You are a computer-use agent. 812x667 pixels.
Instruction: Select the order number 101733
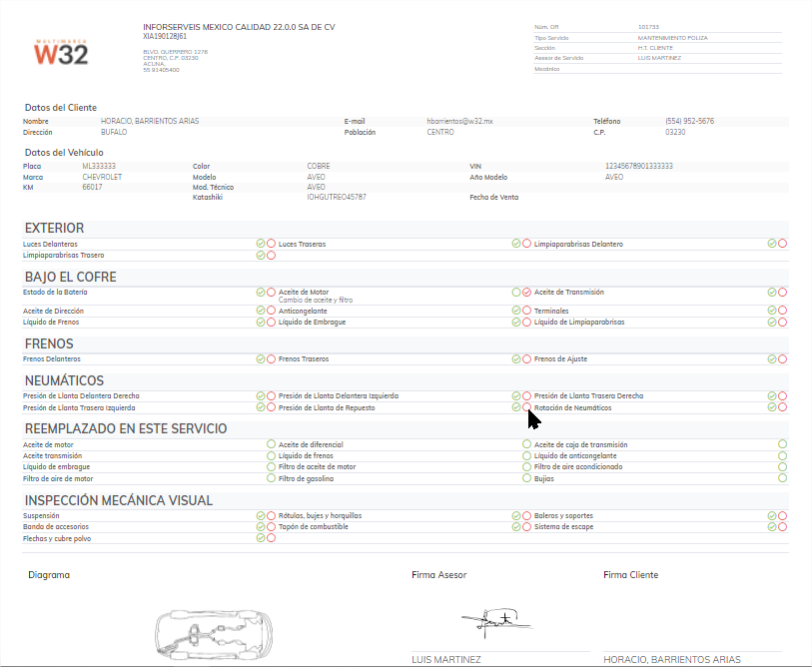[648, 27]
